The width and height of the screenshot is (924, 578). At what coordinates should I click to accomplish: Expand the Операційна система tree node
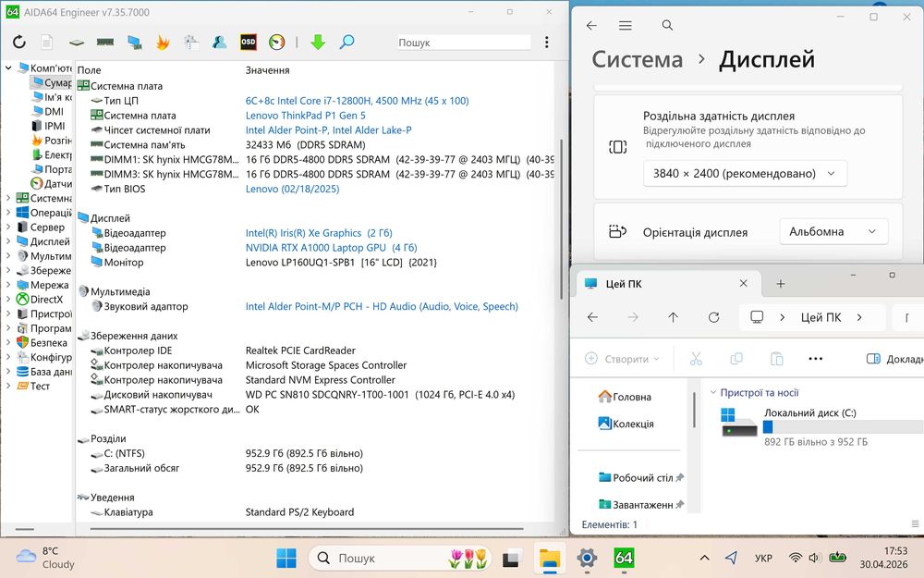(x=8, y=213)
